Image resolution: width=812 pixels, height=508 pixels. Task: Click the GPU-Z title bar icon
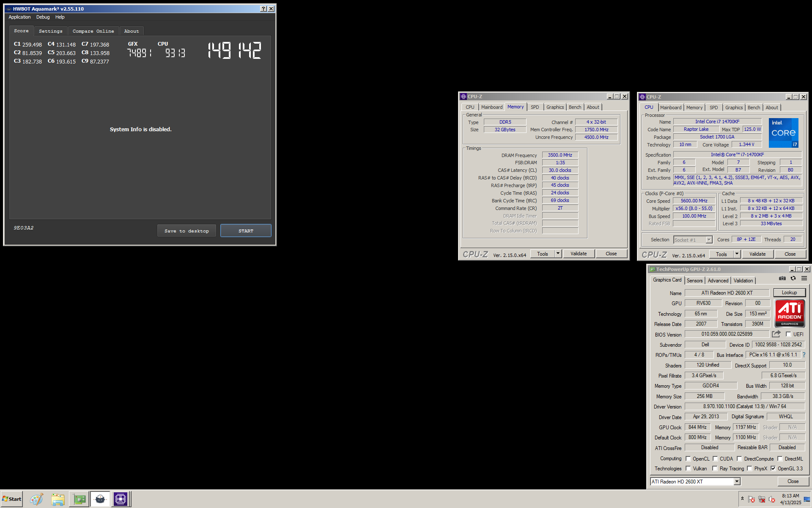tap(652, 269)
